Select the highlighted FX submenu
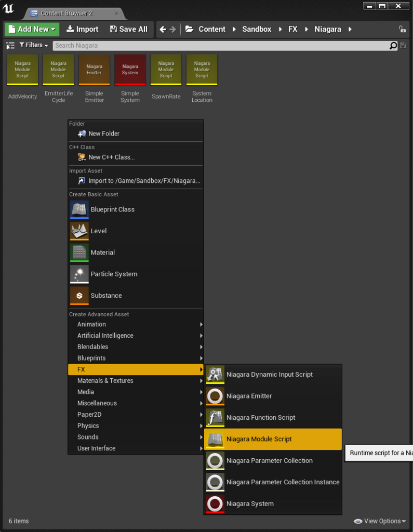 point(136,369)
